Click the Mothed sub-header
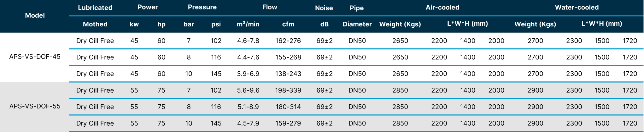The image size is (644, 132). (95, 24)
